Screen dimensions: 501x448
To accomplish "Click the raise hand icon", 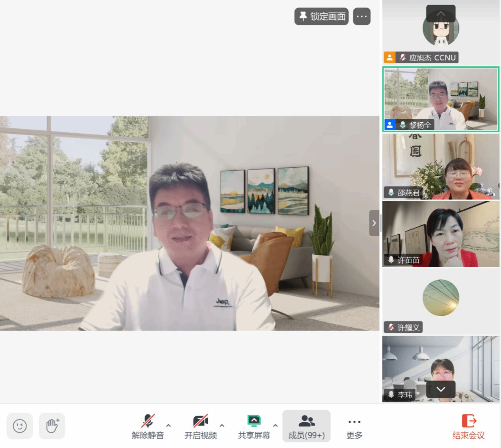I will coord(52,426).
